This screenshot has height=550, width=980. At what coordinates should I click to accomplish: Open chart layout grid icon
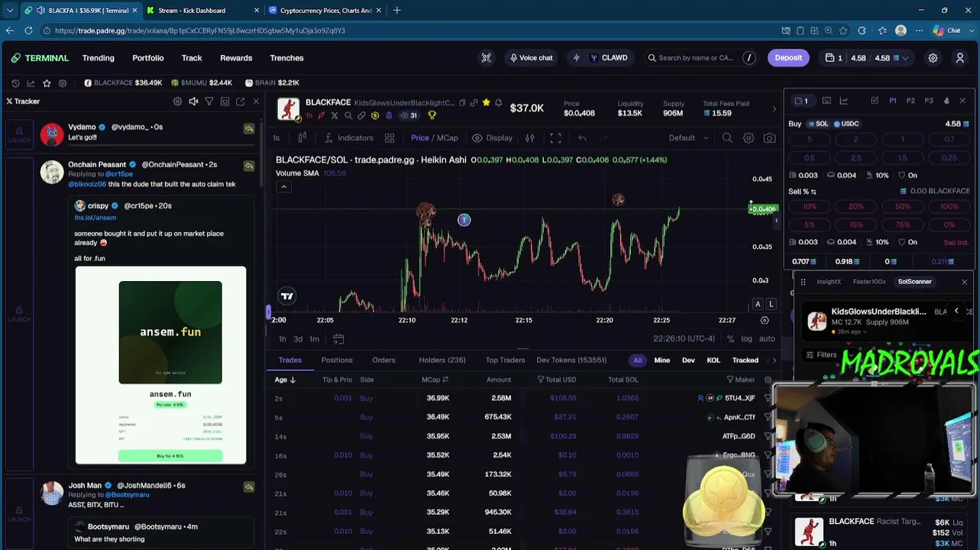[390, 138]
